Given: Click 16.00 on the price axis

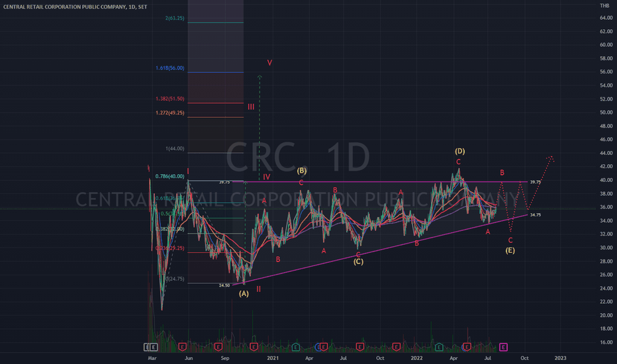Looking at the screenshot, I should click(606, 342).
